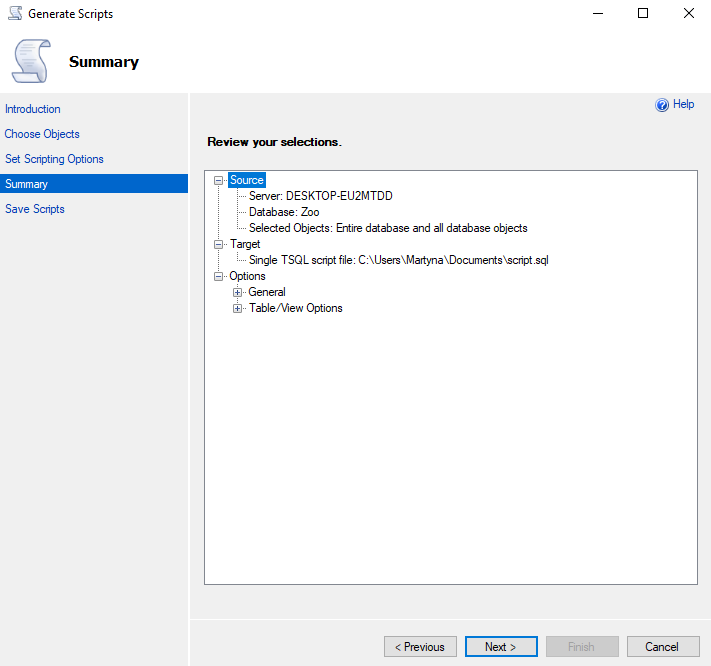Click the Previous button
This screenshot has height=666, width=711.
tap(420, 647)
